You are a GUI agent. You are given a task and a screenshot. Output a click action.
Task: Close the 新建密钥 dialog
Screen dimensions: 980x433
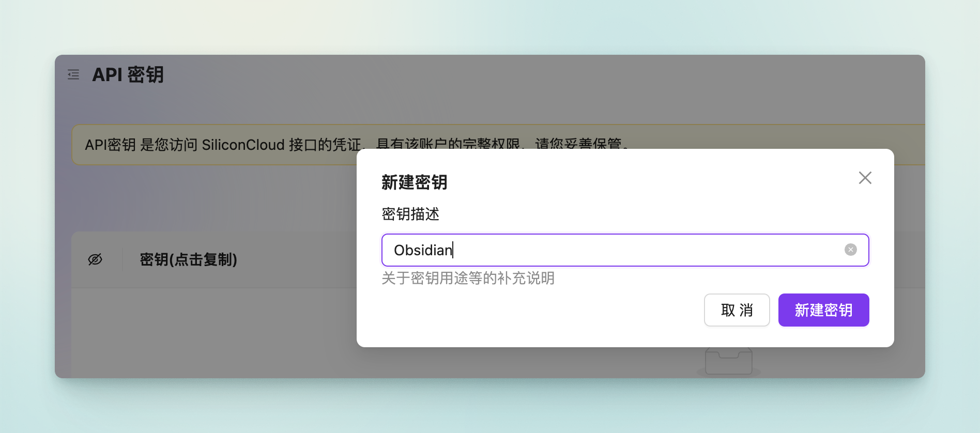pyautogui.click(x=865, y=178)
